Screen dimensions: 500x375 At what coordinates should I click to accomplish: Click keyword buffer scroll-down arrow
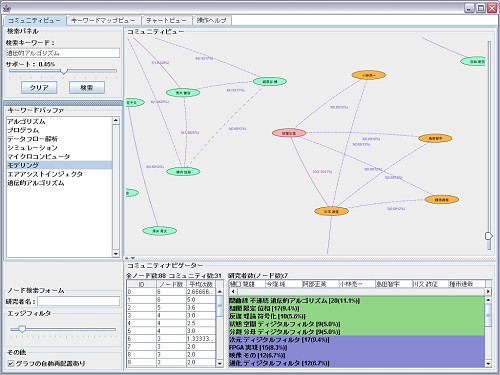[x=116, y=254]
